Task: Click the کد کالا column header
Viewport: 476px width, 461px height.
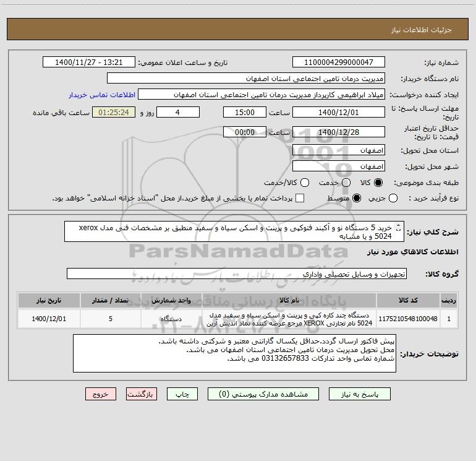Action: (x=408, y=300)
